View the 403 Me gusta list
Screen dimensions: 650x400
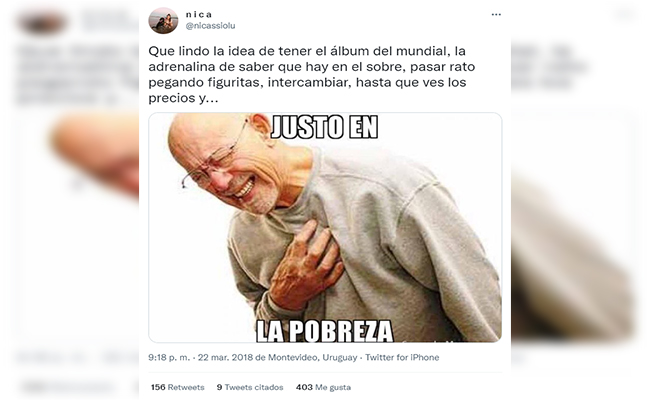323,387
